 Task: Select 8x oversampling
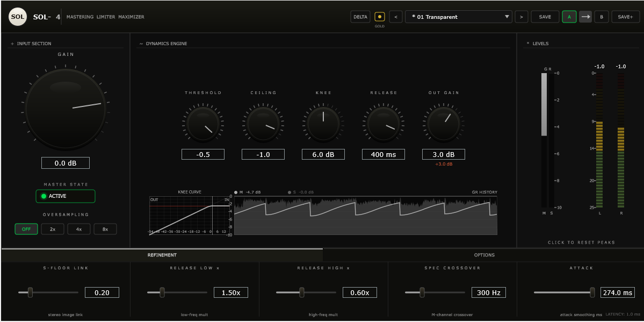tap(105, 228)
